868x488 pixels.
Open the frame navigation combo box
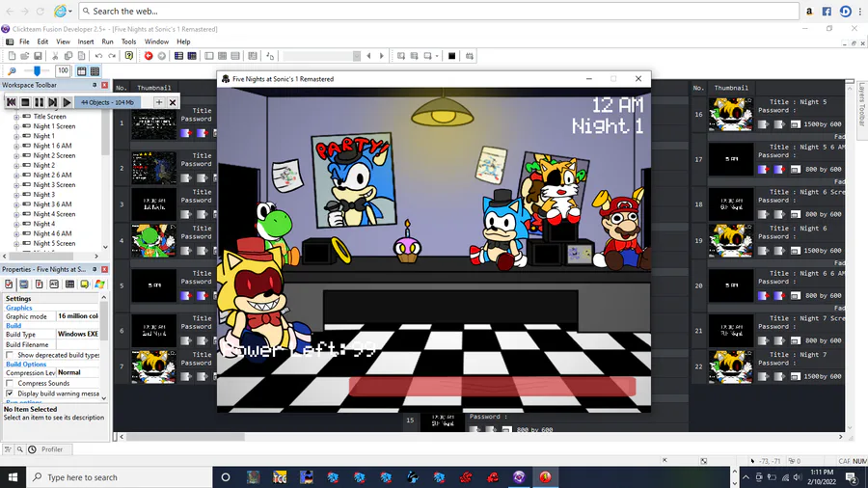321,56
